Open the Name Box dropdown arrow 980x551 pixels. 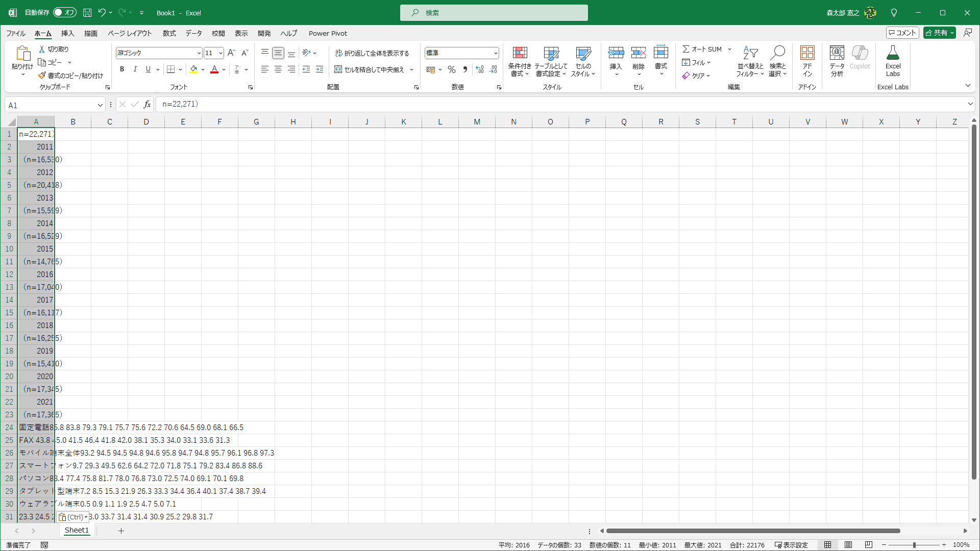click(x=100, y=105)
